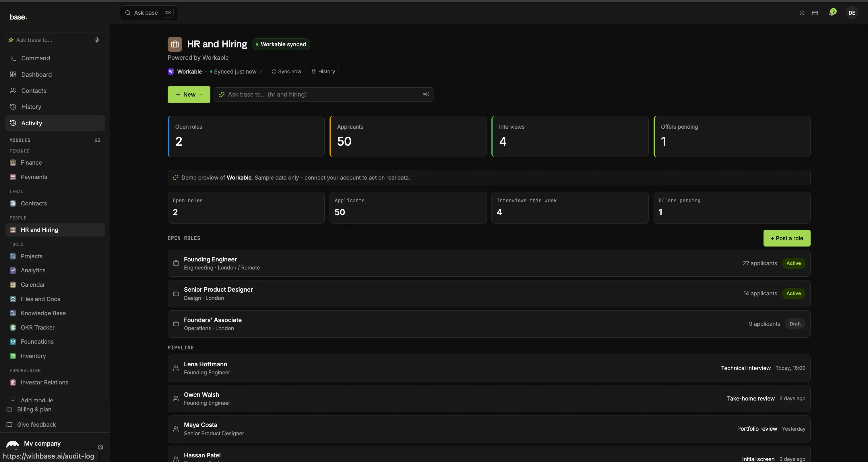The height and width of the screenshot is (462, 868).
Task: Click Active badge on Founding Engineer
Action: click(x=794, y=263)
